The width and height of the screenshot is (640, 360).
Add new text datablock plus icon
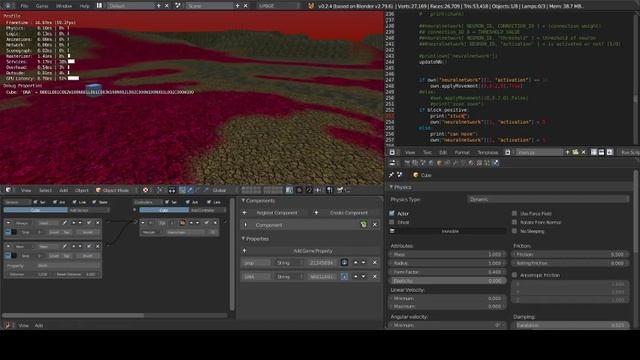[x=567, y=152]
